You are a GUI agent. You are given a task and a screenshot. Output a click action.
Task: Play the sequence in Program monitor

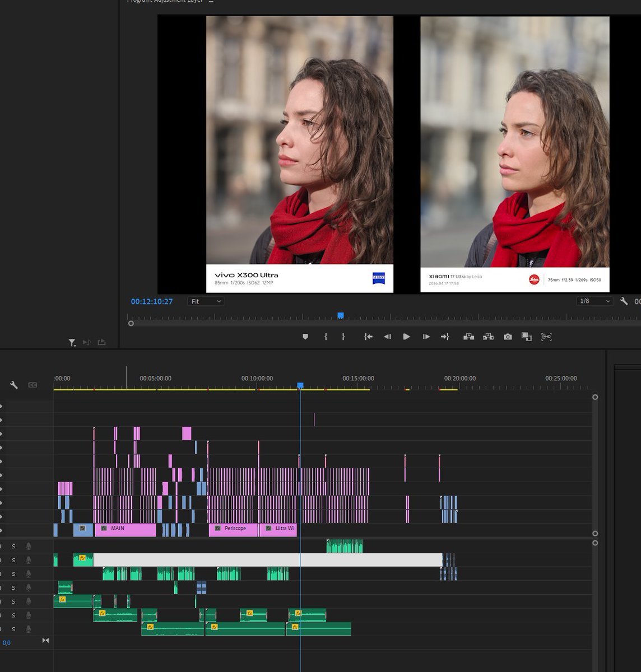407,337
